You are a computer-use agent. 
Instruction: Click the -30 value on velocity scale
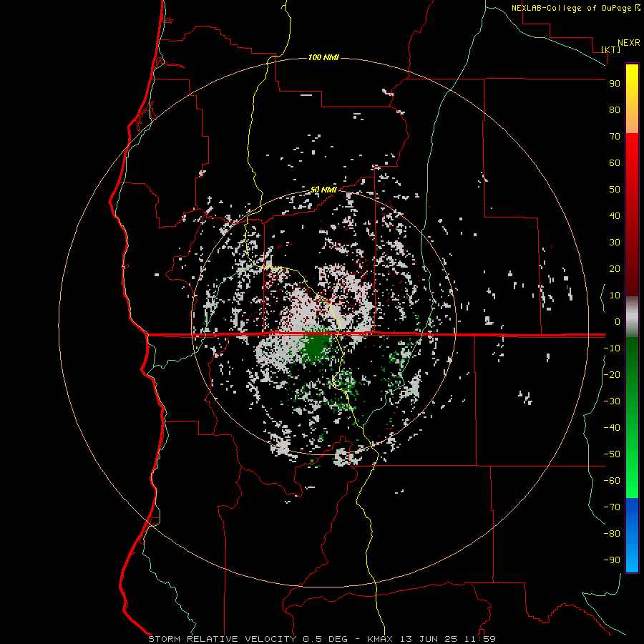point(612,401)
